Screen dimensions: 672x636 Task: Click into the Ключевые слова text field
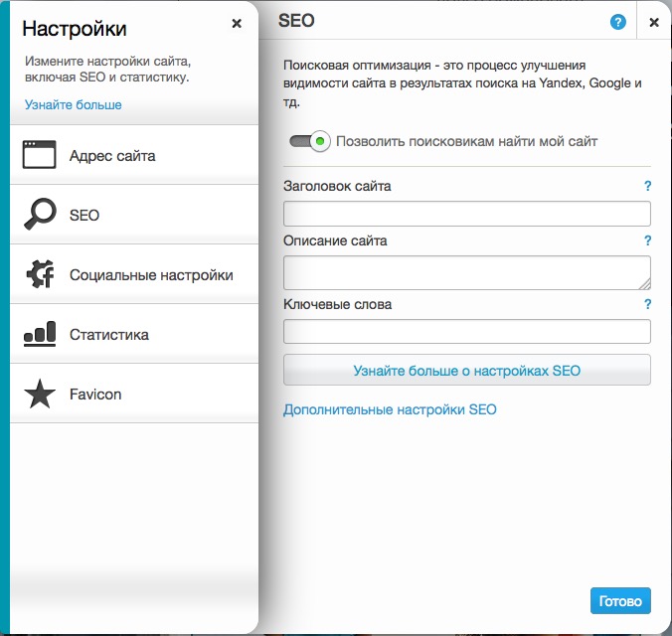[466, 332]
